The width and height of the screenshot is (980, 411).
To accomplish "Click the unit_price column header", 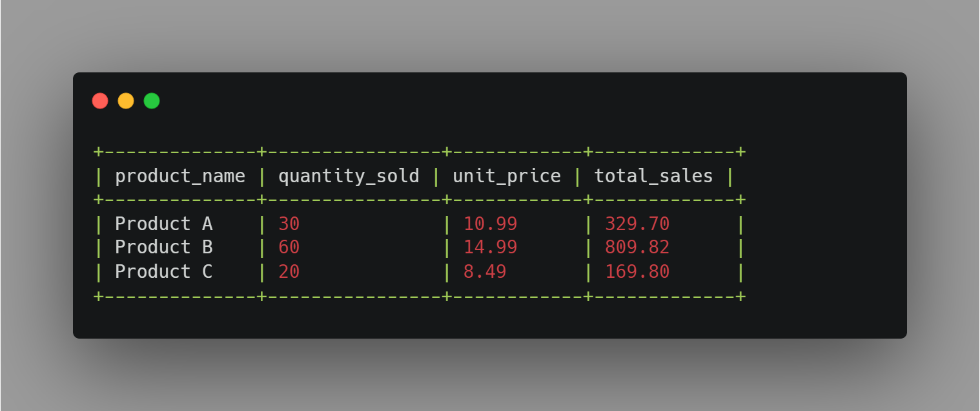I will tap(507, 176).
